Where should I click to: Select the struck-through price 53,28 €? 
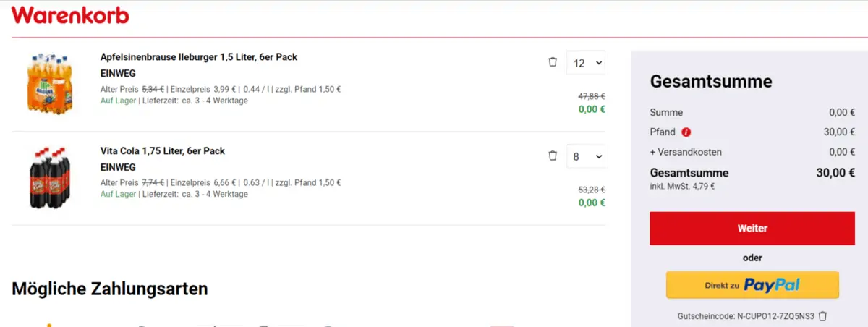click(x=592, y=190)
